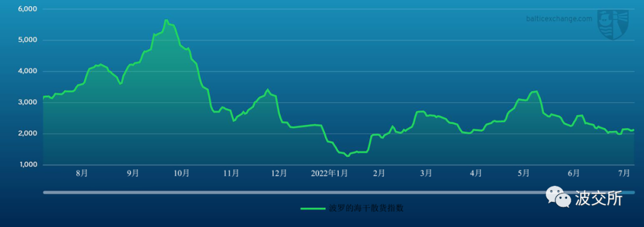Viewport: 644px width, 227px height.
Task: Click the 12月 x-axis label
Action: coord(279,173)
